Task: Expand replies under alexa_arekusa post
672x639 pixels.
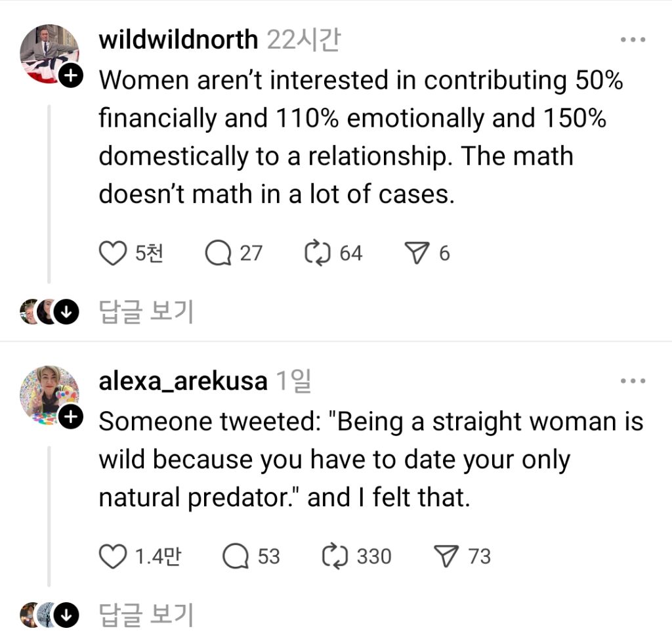Action: (66, 615)
